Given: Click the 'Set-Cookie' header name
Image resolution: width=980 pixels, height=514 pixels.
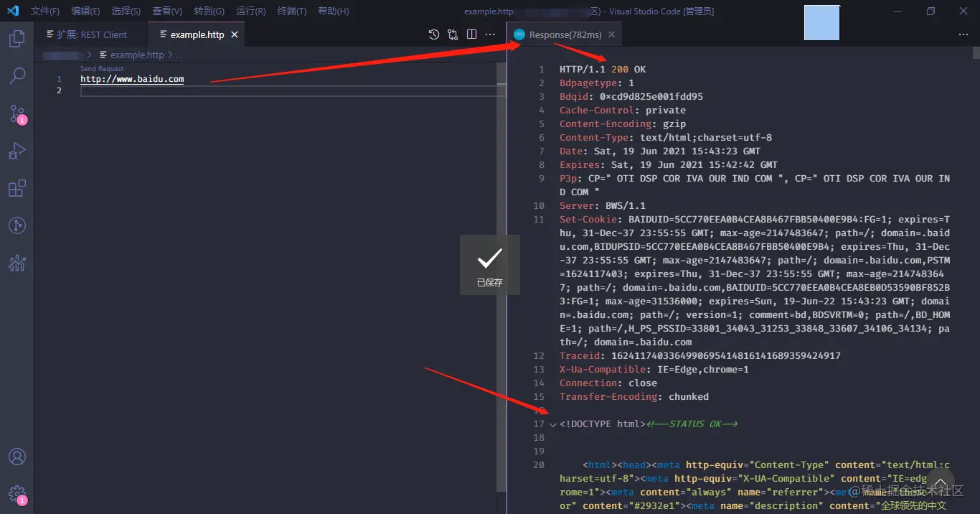Looking at the screenshot, I should click(588, 220).
